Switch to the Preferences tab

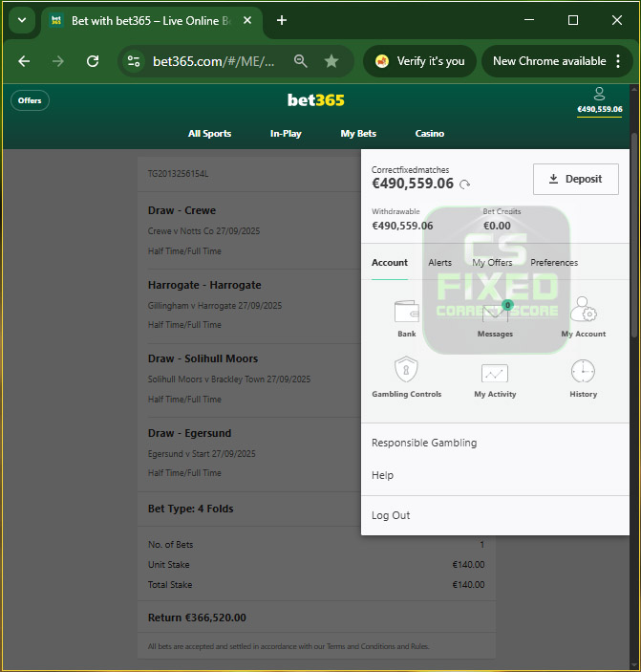coord(554,263)
